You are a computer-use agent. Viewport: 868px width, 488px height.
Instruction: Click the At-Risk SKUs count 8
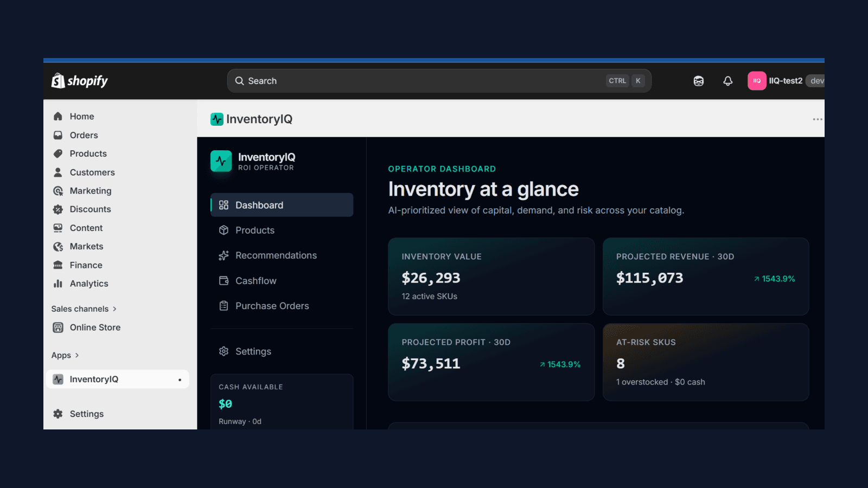pyautogui.click(x=621, y=364)
